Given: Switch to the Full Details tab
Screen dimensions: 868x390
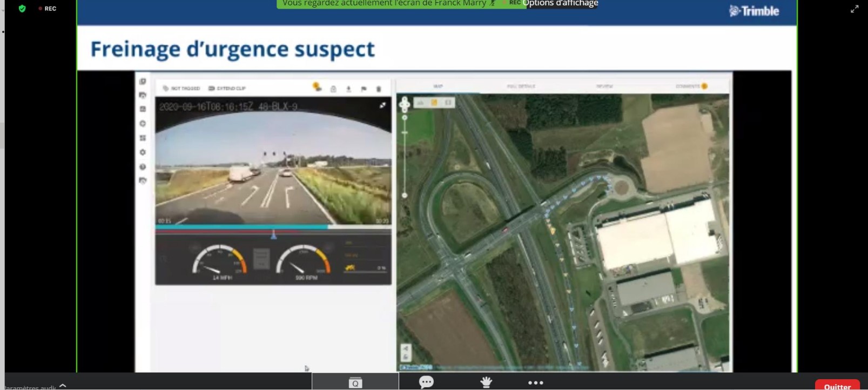Looking at the screenshot, I should (x=521, y=86).
